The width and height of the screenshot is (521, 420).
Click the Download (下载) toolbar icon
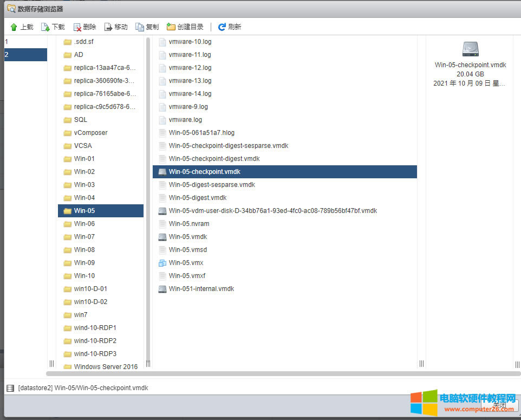(45, 27)
